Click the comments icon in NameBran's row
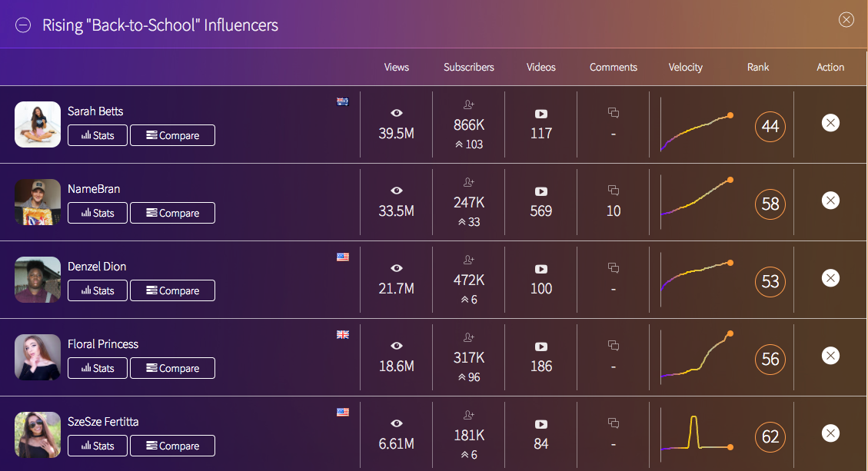The height and width of the screenshot is (471, 868). click(x=614, y=191)
